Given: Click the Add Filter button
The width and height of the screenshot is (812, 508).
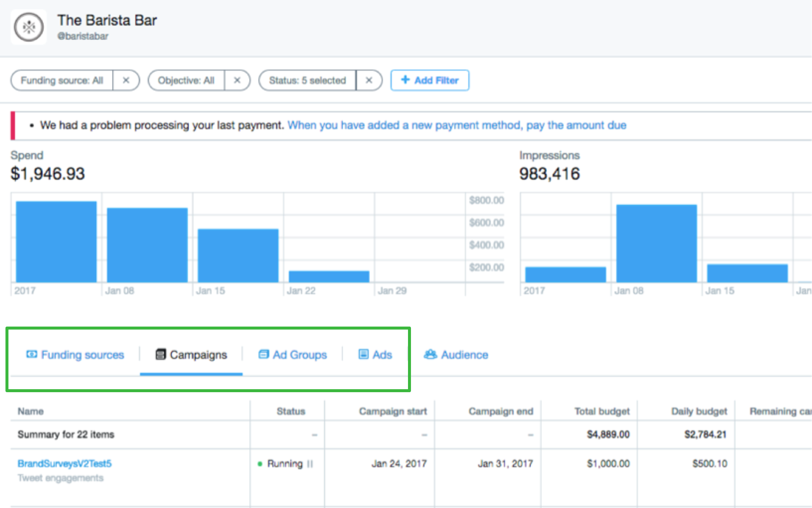Looking at the screenshot, I should pyautogui.click(x=430, y=81).
